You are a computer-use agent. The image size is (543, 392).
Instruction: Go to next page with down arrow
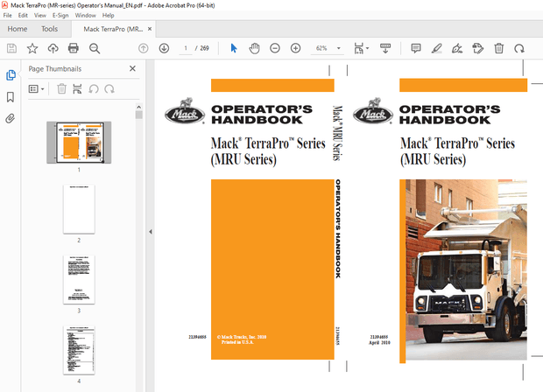[164, 48]
